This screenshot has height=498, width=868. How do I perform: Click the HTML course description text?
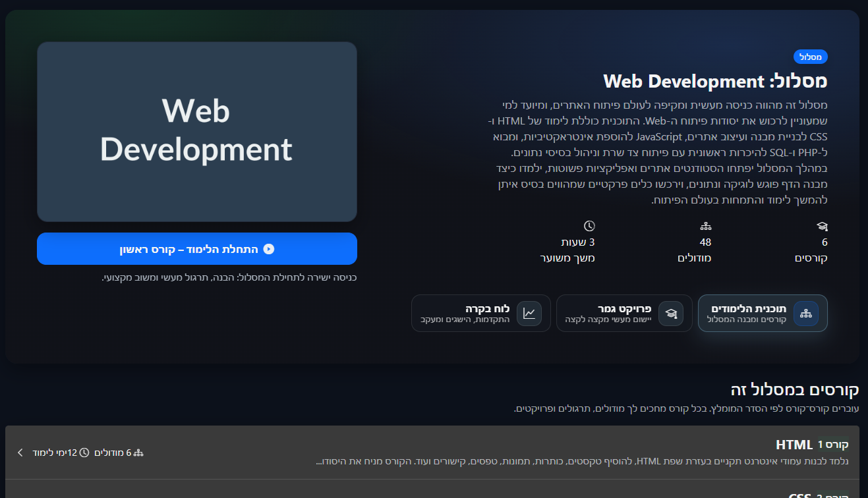pos(583,461)
